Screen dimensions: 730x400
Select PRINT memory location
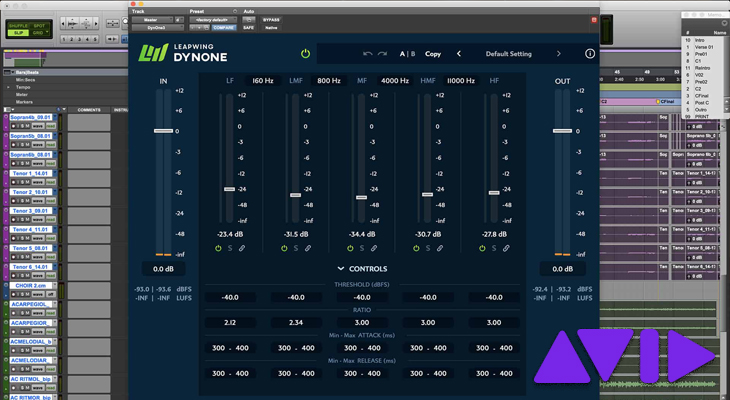[x=702, y=116]
